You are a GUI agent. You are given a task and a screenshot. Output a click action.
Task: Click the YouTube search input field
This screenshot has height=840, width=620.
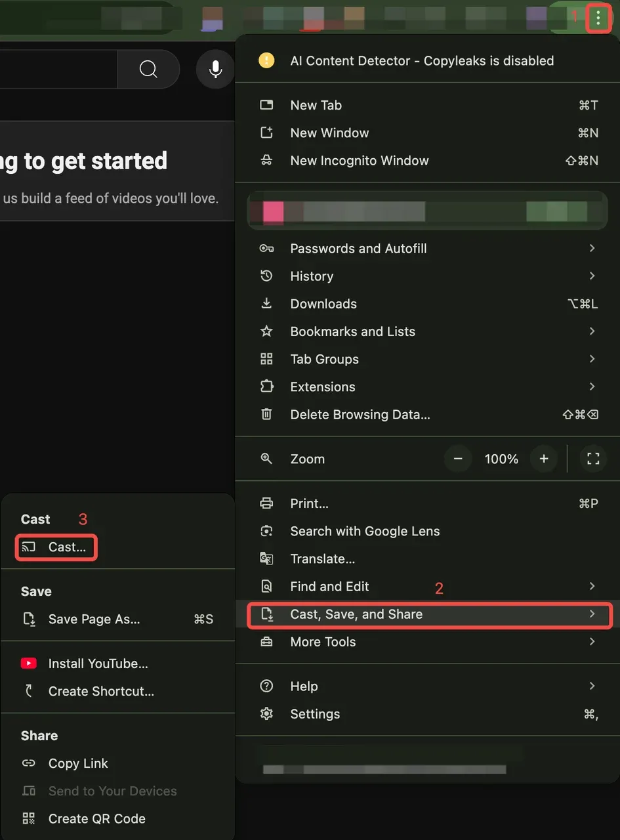(x=58, y=69)
